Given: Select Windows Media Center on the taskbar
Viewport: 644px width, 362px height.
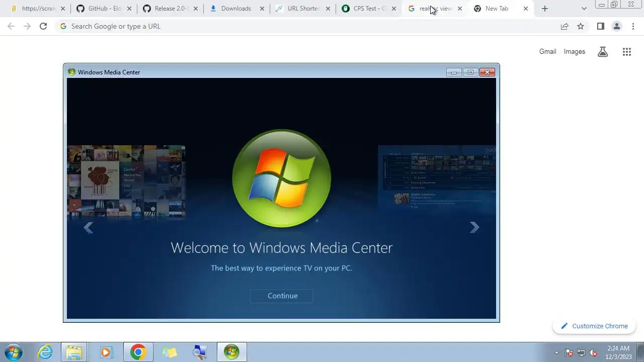Looking at the screenshot, I should (231, 352).
